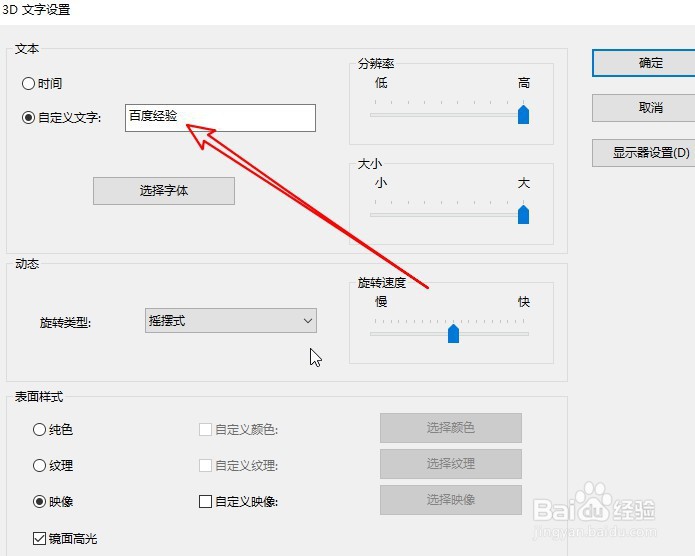Click the 慢 label of rotation speed

[x=381, y=302]
